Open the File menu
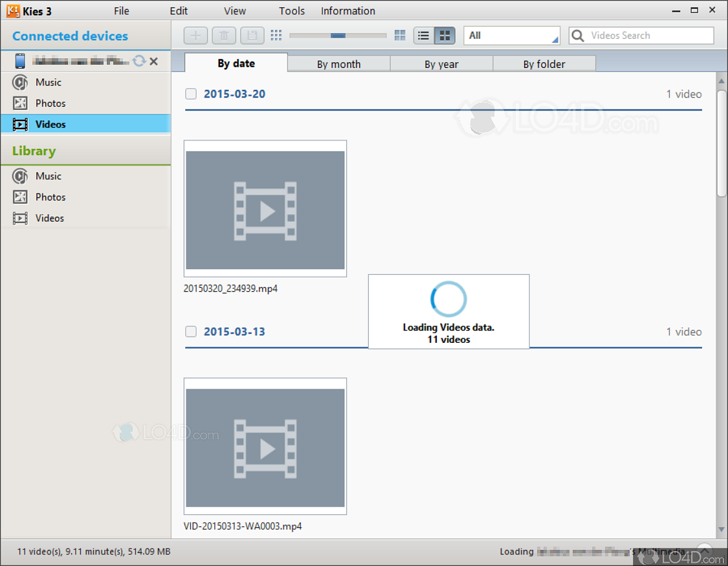Viewport: 728px width, 566px height. click(122, 10)
